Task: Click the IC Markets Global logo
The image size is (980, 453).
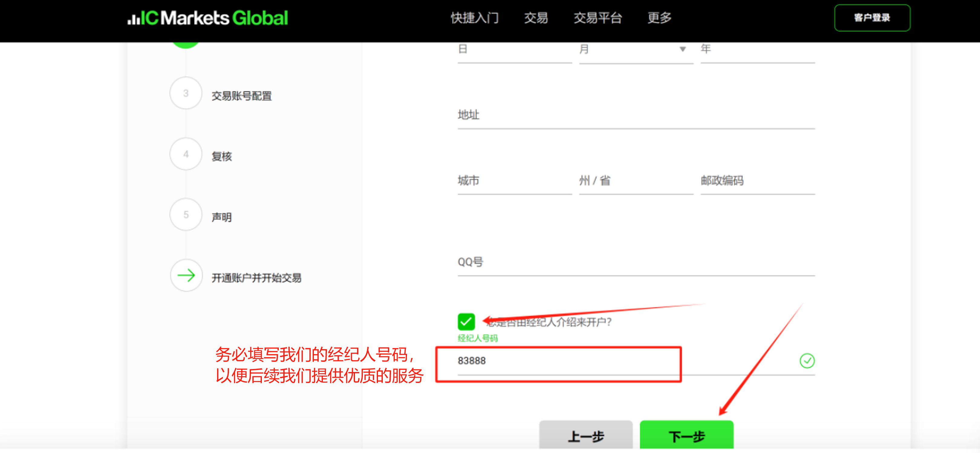Action: (x=208, y=18)
